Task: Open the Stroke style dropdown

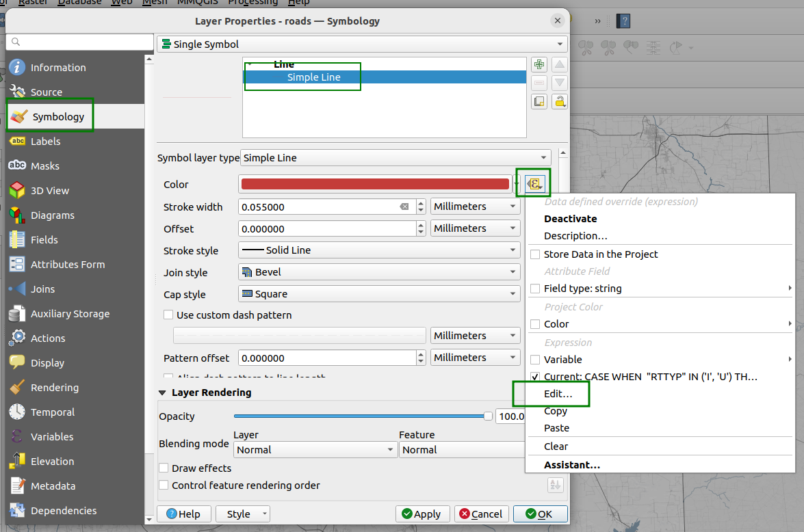Action: (x=378, y=250)
